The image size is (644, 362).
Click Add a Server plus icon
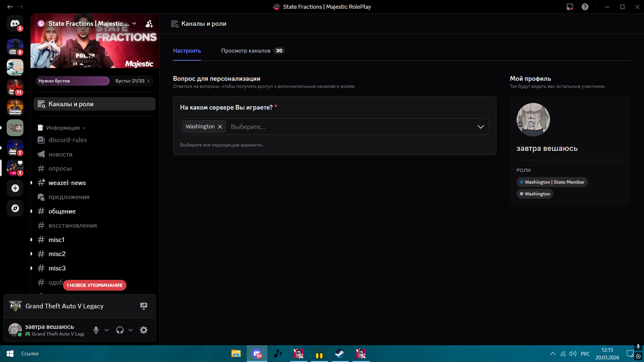[15, 188]
